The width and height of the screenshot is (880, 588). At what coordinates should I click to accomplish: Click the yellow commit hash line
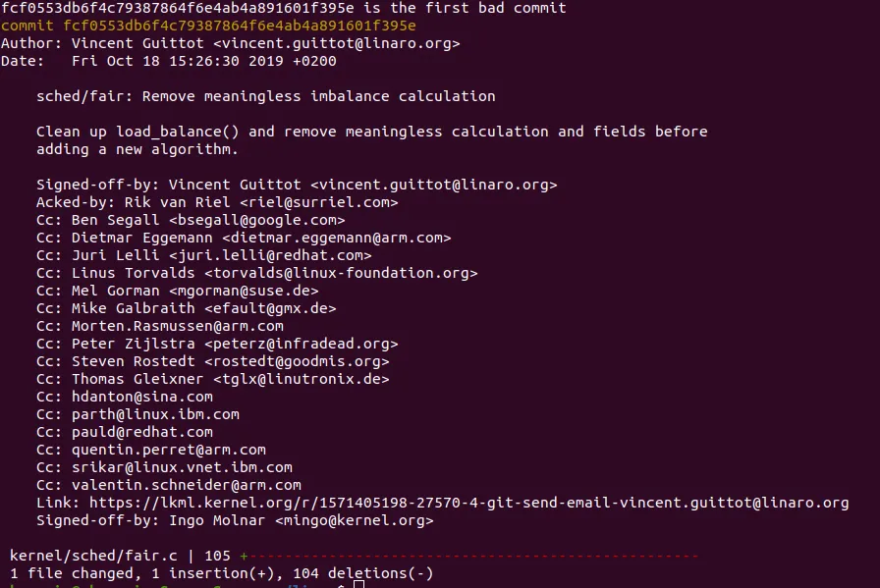point(208,26)
